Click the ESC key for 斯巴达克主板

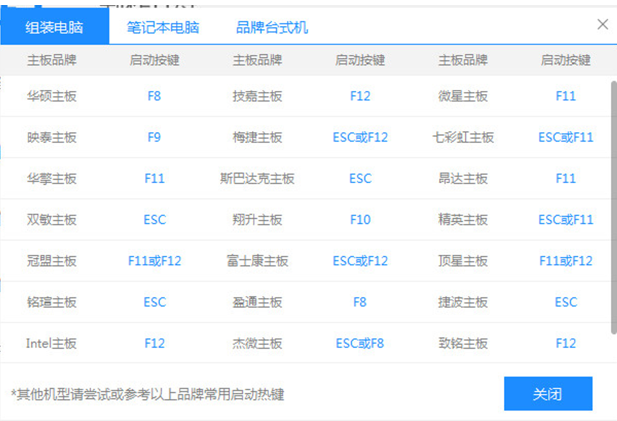tap(360, 179)
